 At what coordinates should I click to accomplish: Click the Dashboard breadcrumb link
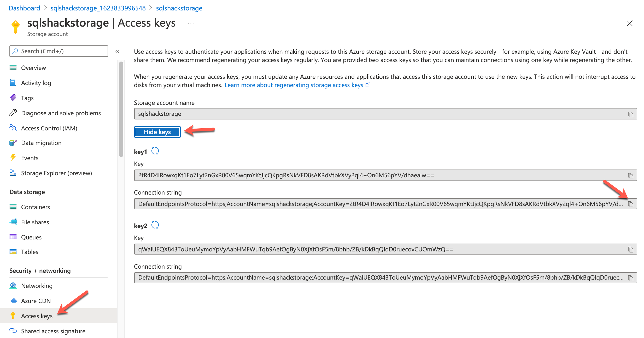click(x=24, y=8)
